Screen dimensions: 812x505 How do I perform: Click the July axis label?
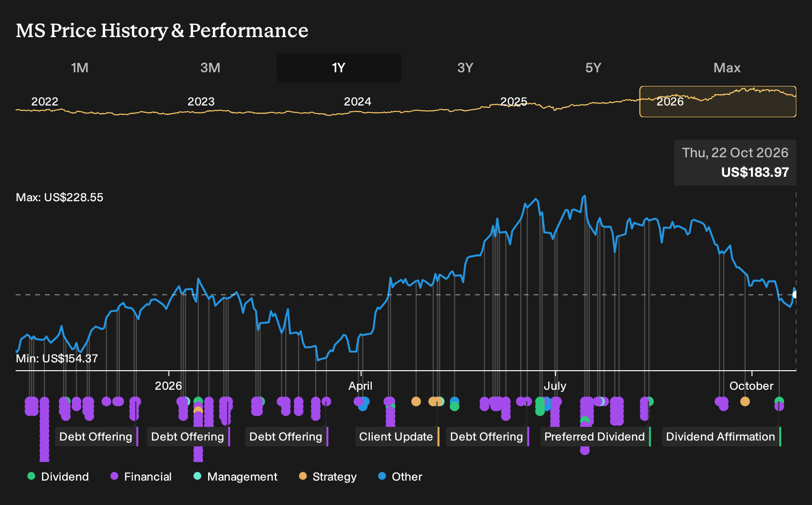tap(555, 386)
